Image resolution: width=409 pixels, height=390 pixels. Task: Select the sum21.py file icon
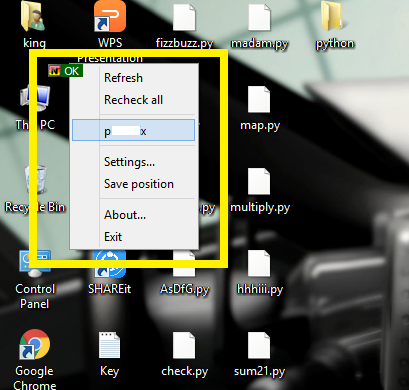pyautogui.click(x=259, y=345)
